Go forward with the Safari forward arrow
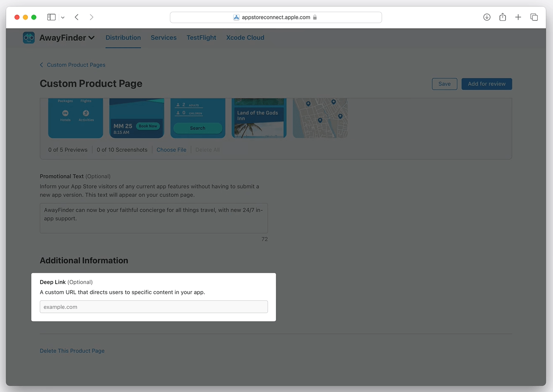553x392 pixels. (92, 17)
